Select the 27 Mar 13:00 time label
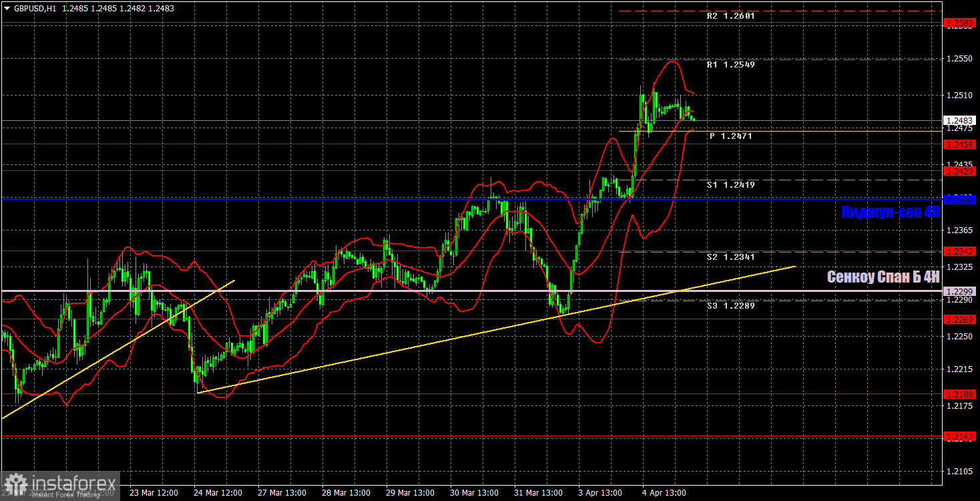 click(282, 493)
